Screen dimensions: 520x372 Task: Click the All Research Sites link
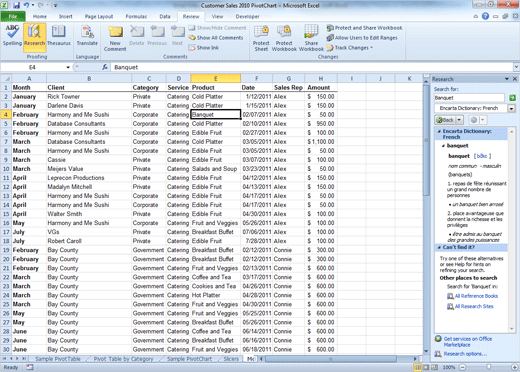[474, 306]
